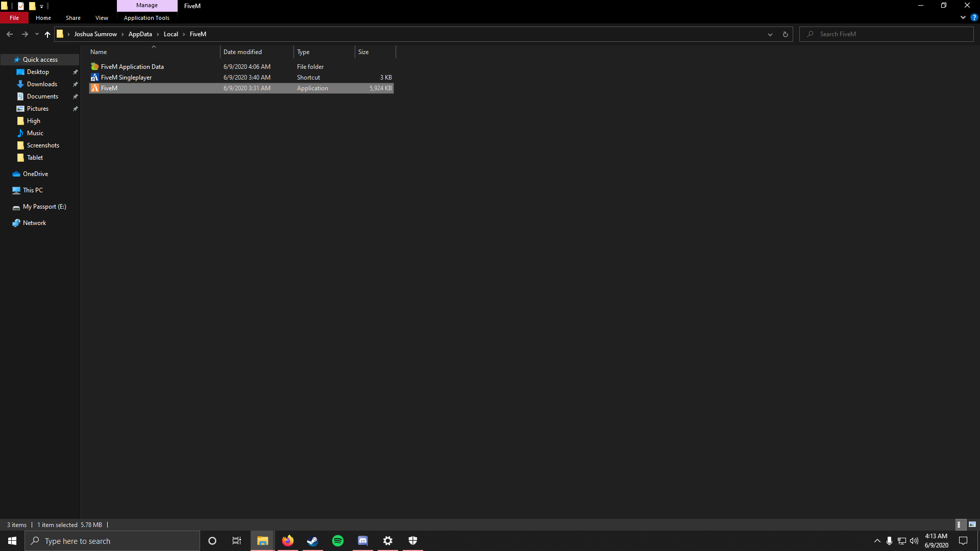Open Discord from the taskbar
The image size is (980, 551).
(x=362, y=541)
